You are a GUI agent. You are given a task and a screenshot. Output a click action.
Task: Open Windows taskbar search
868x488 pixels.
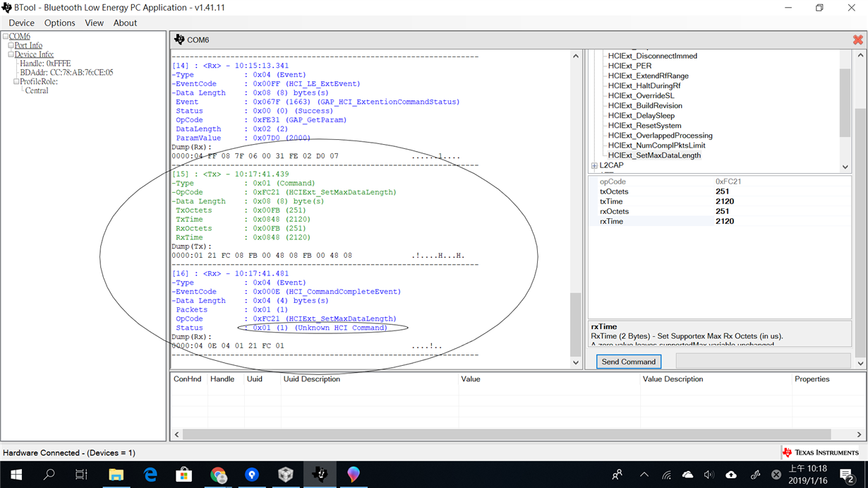point(49,475)
